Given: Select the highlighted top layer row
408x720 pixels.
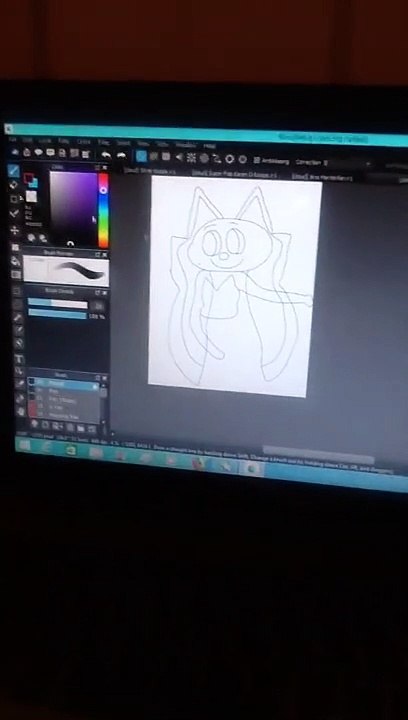Looking at the screenshot, I should pos(64,383).
